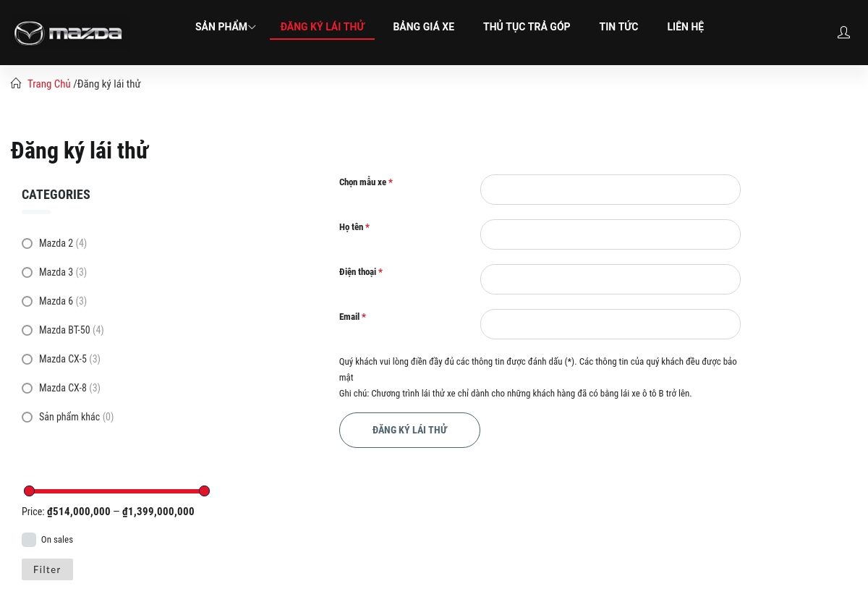Viewport: 868px width, 602px height.
Task: Open THỦ TỤC TRẢ GÓP menu item
Action: (527, 27)
